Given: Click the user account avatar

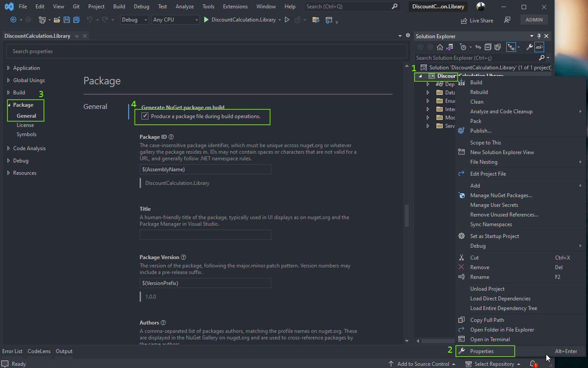Looking at the screenshot, I should pos(481,7).
